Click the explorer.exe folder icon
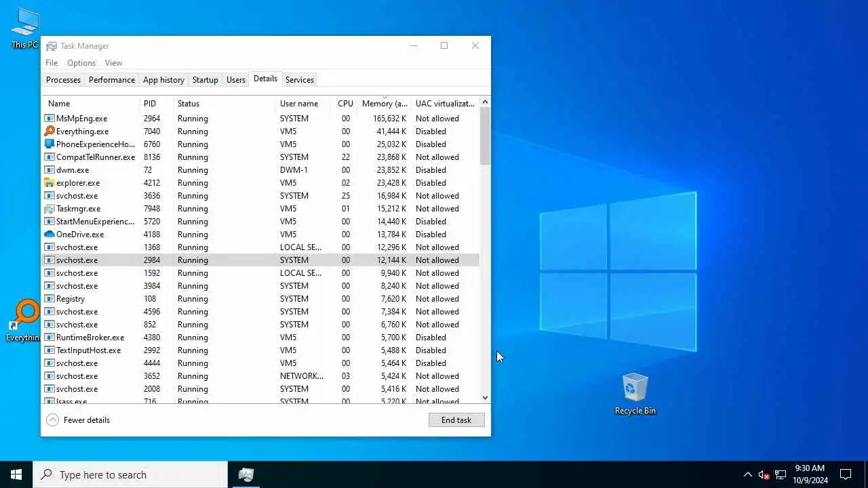This screenshot has height=488, width=868. 49,182
